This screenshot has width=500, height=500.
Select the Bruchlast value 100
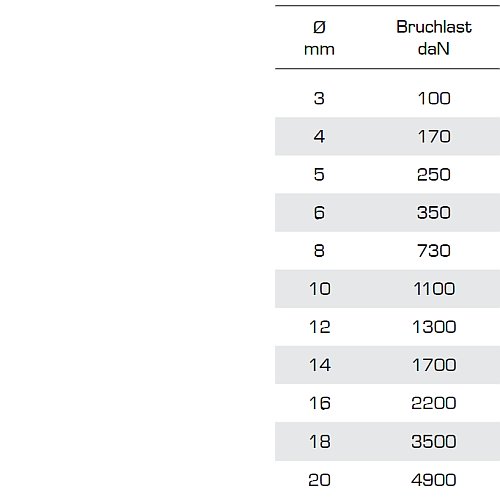pyautogui.click(x=434, y=98)
